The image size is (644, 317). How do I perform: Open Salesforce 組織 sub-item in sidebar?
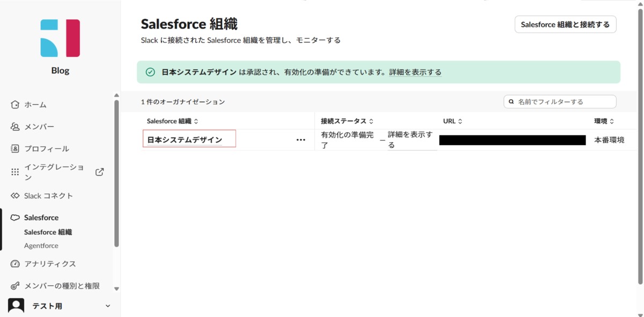(48, 232)
